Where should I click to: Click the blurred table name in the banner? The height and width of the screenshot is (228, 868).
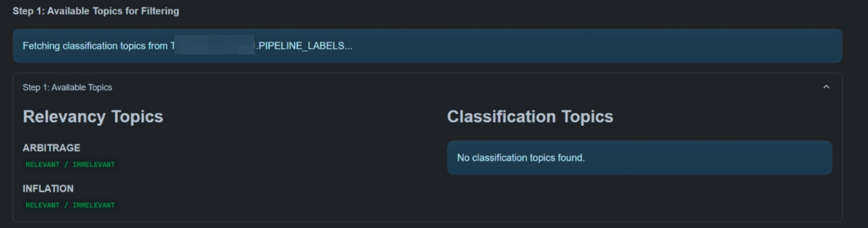(x=214, y=45)
